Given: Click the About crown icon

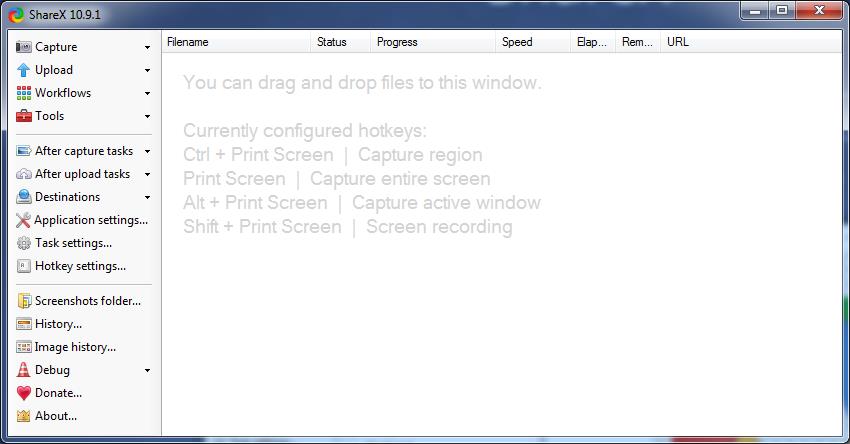Looking at the screenshot, I should [23, 416].
